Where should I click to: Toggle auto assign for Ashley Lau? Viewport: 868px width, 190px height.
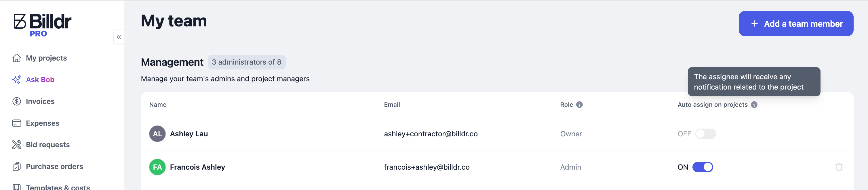click(705, 134)
